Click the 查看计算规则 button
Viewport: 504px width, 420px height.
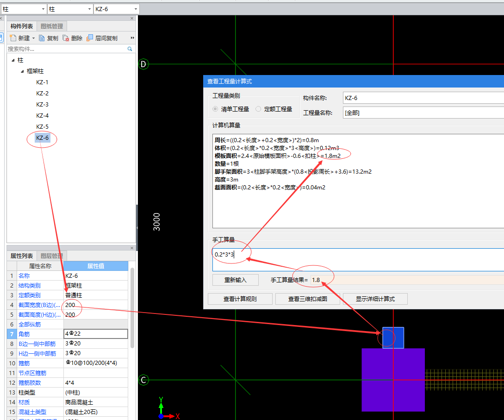tap(240, 299)
